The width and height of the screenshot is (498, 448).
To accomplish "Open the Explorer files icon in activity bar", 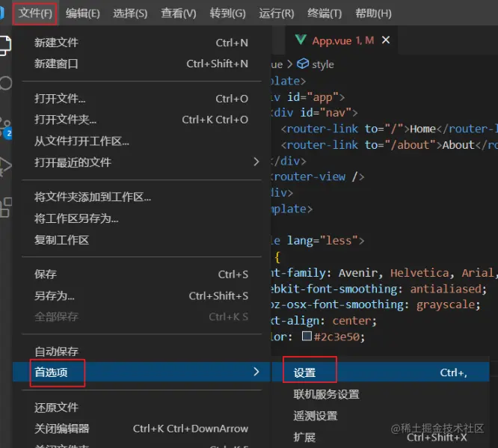I will tap(4, 46).
